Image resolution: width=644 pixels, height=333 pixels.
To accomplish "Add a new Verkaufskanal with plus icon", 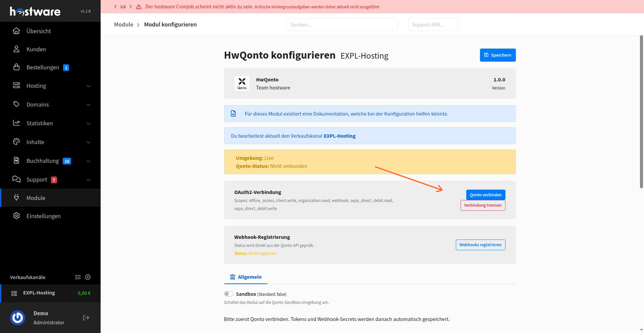I will coord(88,277).
